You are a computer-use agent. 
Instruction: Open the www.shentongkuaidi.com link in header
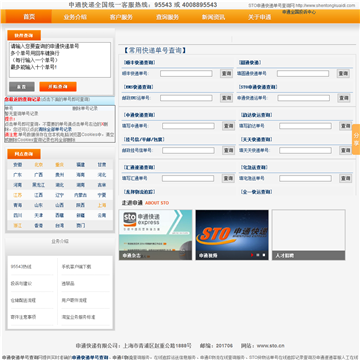click(325, 5)
